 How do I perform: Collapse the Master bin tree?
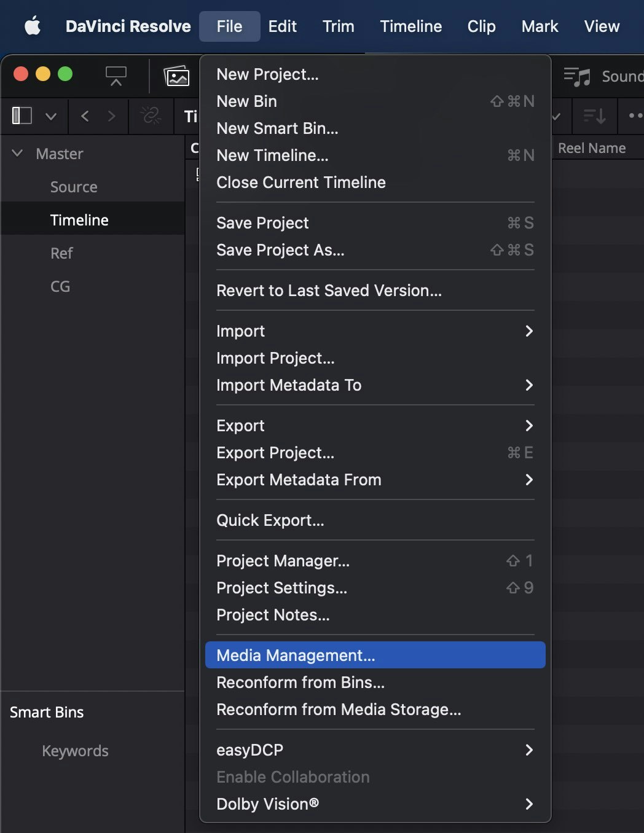(17, 154)
